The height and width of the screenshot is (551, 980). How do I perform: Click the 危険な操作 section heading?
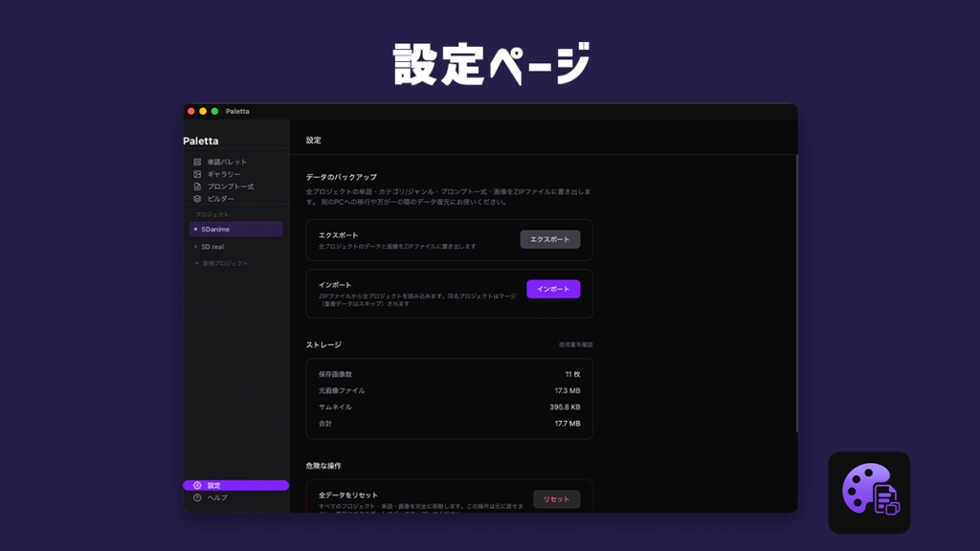tap(323, 466)
